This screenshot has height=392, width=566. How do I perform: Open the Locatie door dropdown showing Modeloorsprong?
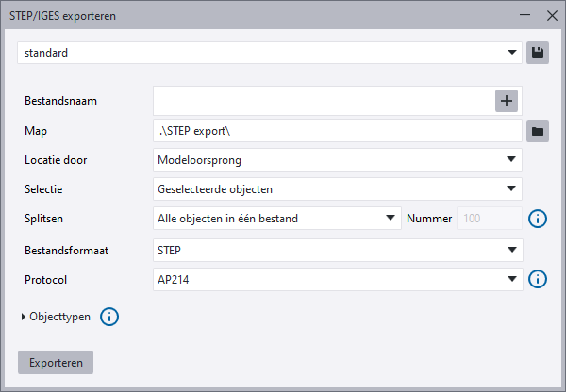click(337, 160)
